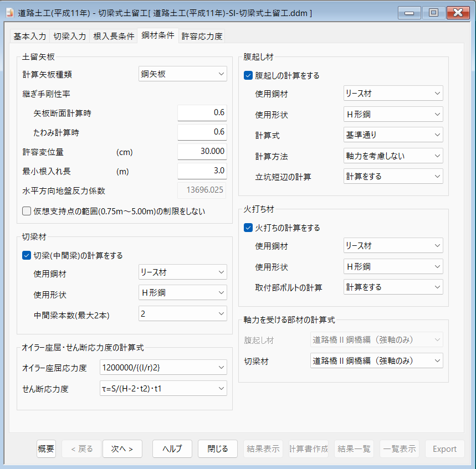Click the 次へ > button
The image size is (476, 469).
[x=122, y=449]
